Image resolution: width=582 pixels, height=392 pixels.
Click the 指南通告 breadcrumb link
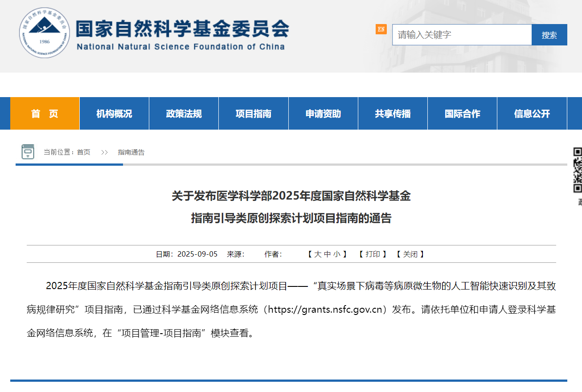131,152
